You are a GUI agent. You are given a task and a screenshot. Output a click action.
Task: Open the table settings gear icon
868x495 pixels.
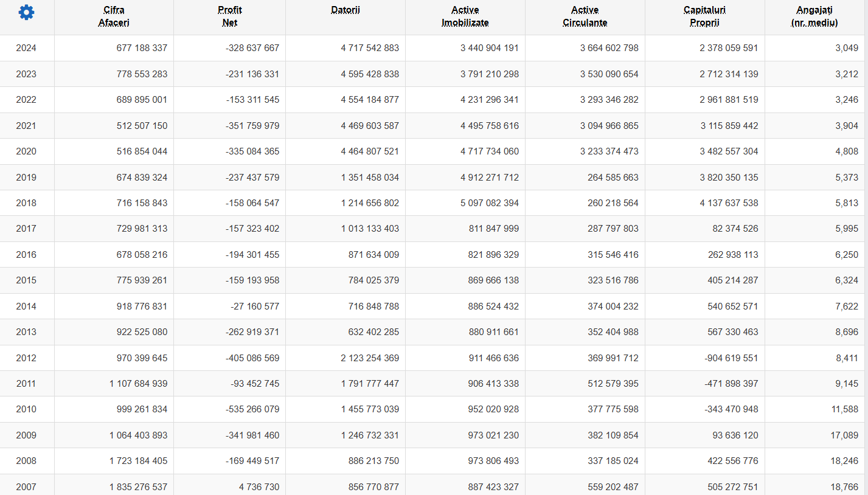[27, 12]
